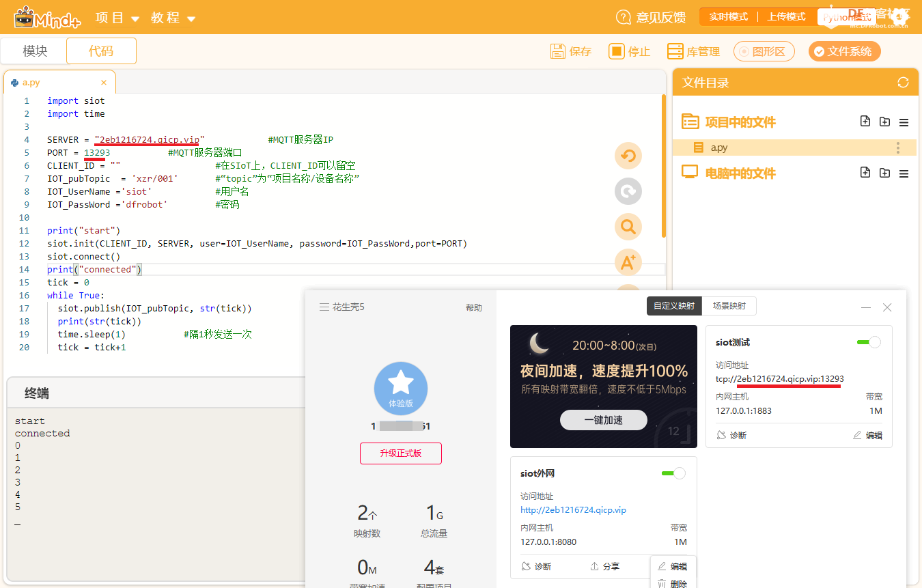Open the three-dot menu for a.py file
922x588 pixels.
897,148
